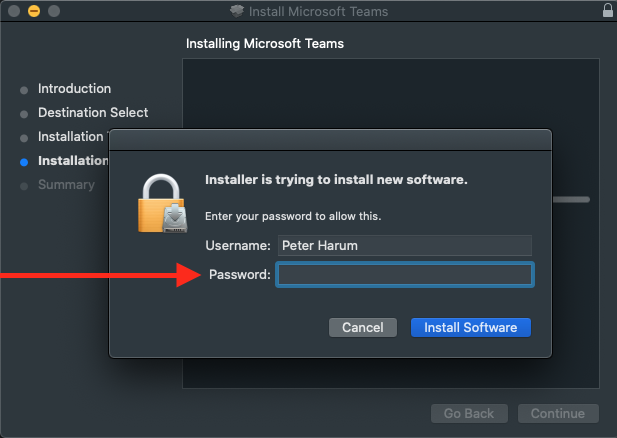
Task: Click into the Username field showing Peter Harum
Action: [x=404, y=245]
